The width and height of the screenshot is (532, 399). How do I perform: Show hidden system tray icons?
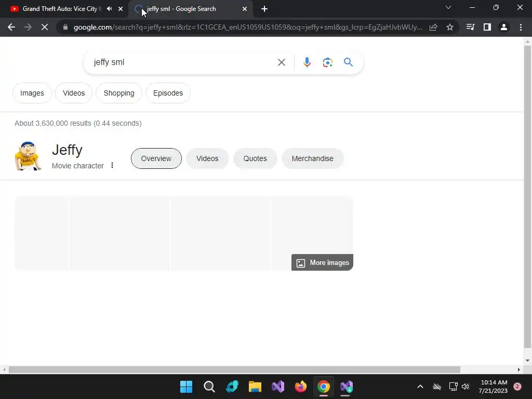point(420,387)
